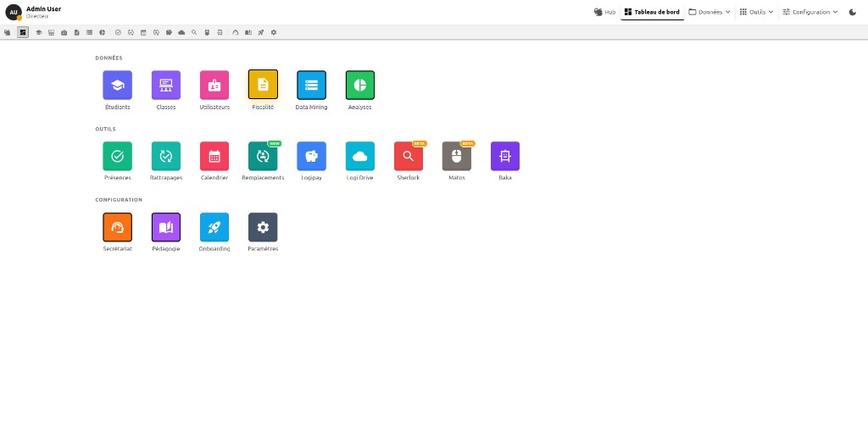The height and width of the screenshot is (437, 868).
Task: Launch the Logipay piggy bank tile
Action: click(x=311, y=156)
